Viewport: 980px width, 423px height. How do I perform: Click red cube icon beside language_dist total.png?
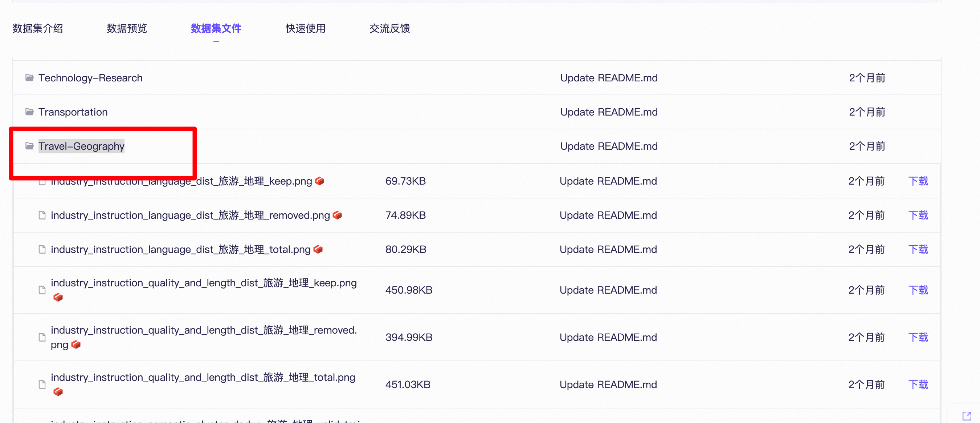[x=318, y=249]
